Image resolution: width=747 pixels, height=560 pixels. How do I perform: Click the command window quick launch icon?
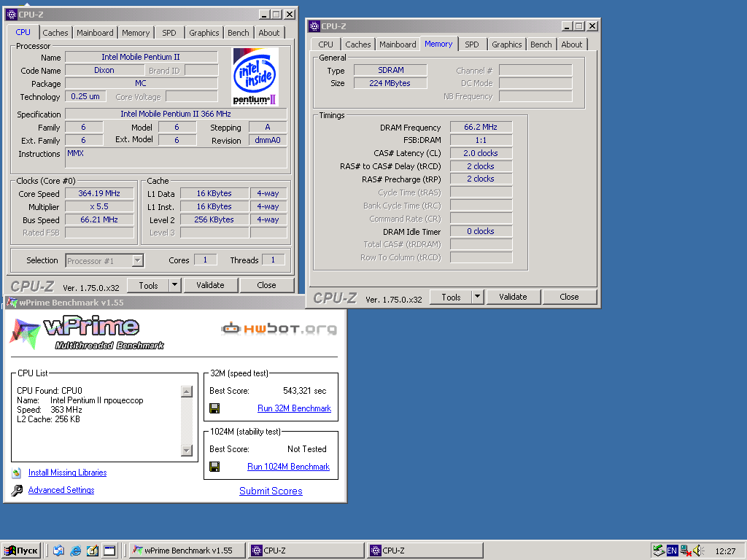(x=109, y=551)
